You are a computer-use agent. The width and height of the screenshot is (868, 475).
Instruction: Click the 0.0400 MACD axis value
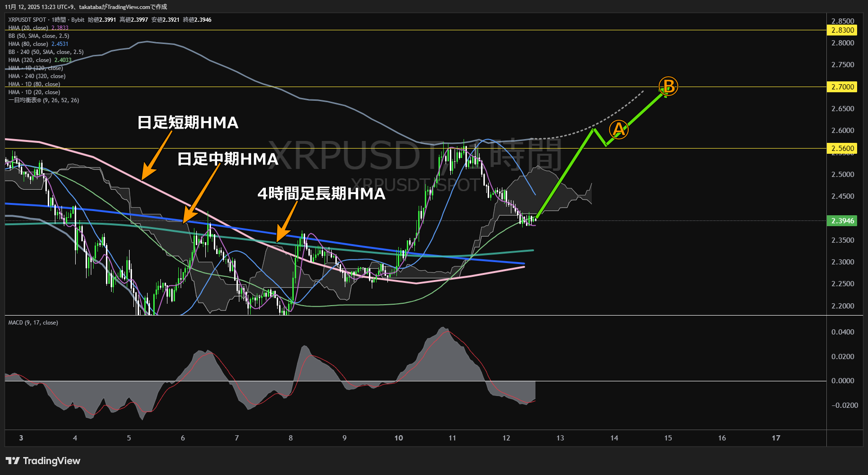coord(843,332)
